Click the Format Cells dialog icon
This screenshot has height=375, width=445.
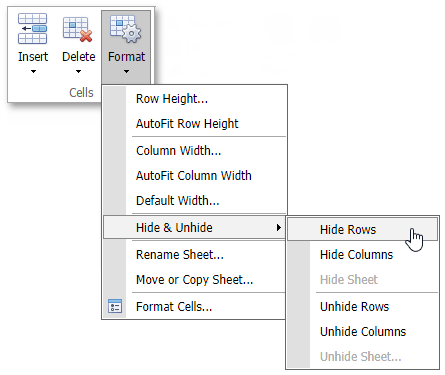tap(115, 306)
